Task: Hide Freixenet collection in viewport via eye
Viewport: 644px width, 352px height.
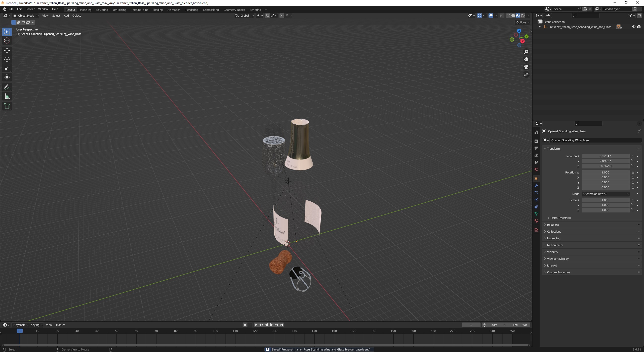Action: click(634, 27)
